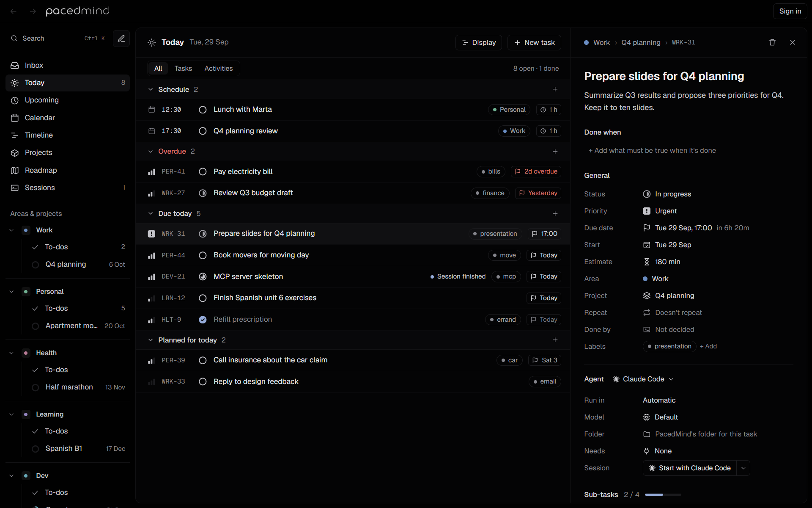Add a task to Due today section

coord(555,214)
